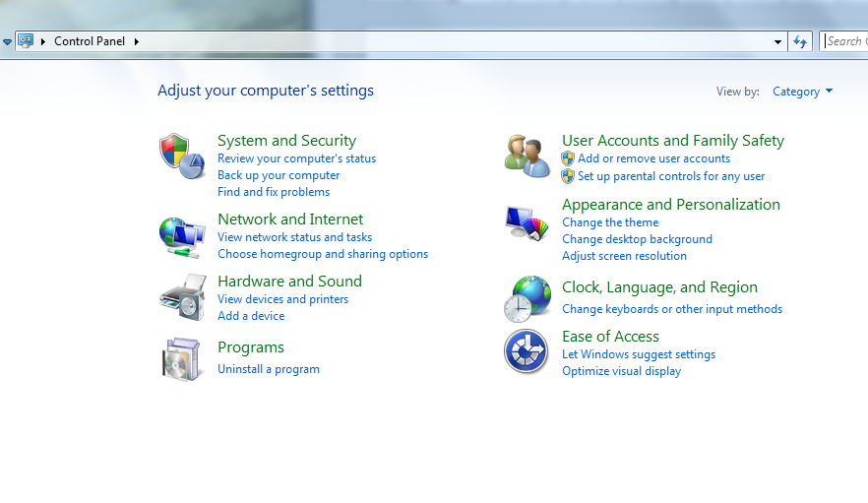Open Ease of Access heading
The width and height of the screenshot is (868, 503).
point(610,337)
